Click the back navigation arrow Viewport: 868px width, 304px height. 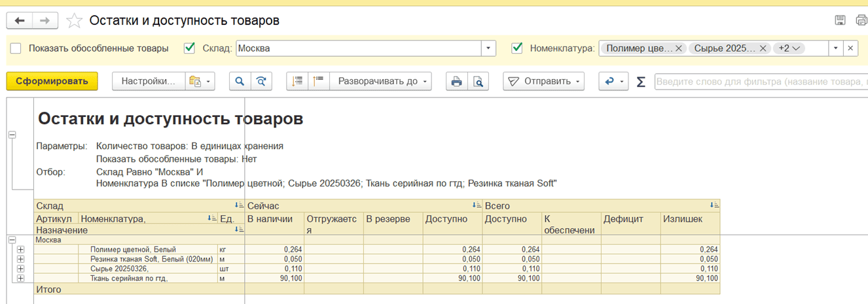[x=20, y=21]
